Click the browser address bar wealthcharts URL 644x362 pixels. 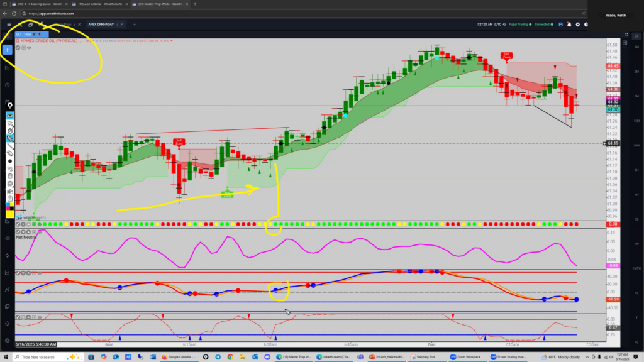click(x=52, y=14)
